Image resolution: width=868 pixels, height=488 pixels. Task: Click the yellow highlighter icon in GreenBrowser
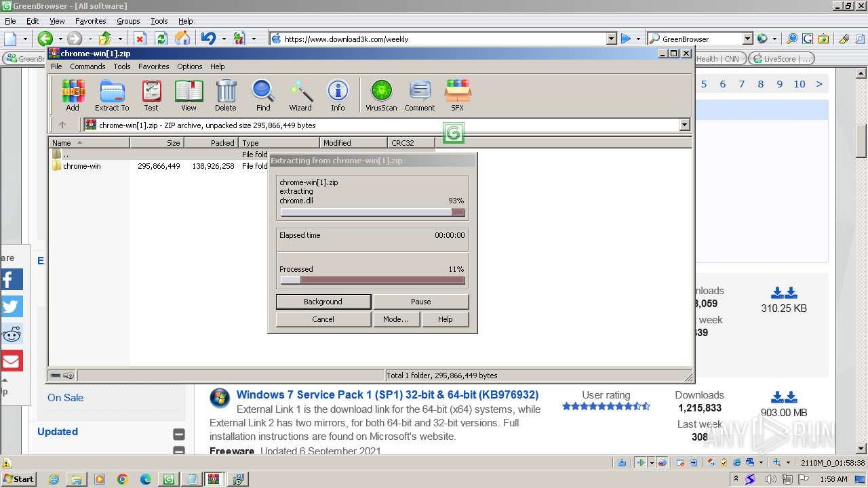pyautogui.click(x=844, y=39)
